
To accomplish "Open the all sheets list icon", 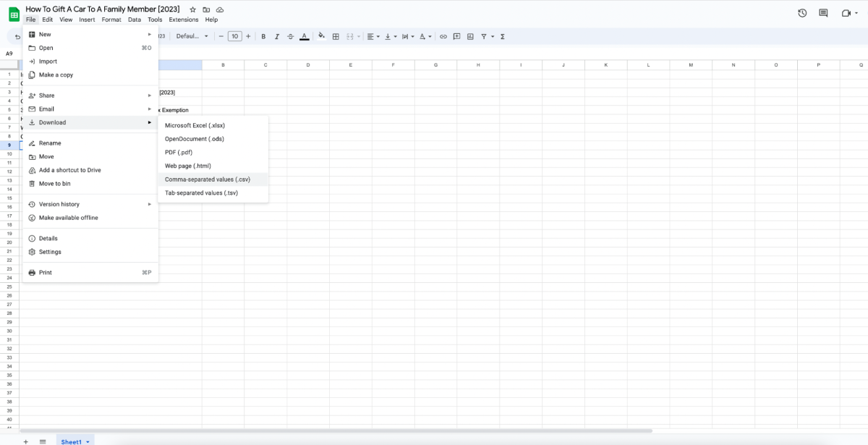I will click(x=43, y=441).
